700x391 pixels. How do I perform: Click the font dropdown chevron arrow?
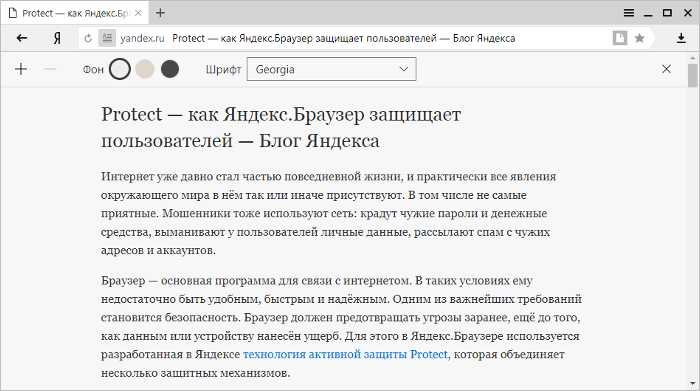(x=404, y=69)
